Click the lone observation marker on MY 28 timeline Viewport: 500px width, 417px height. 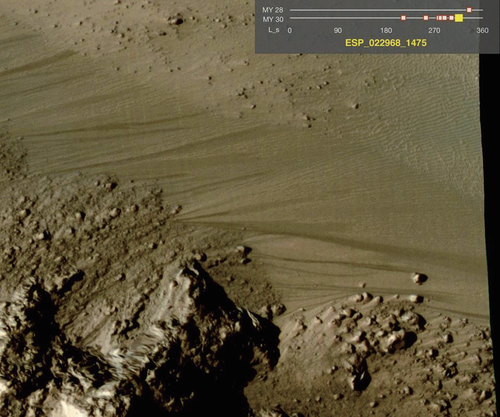(469, 10)
